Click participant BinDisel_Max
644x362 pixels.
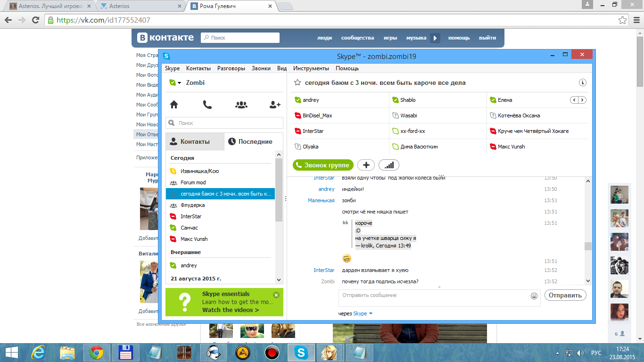tap(317, 115)
